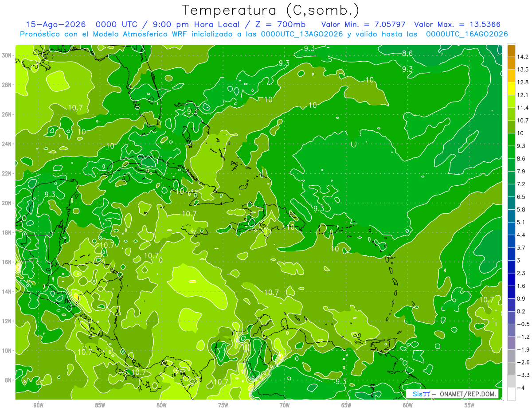This screenshot has width=532, height=411.
Task: Click the 18N latitude axis label
Action: (8, 232)
